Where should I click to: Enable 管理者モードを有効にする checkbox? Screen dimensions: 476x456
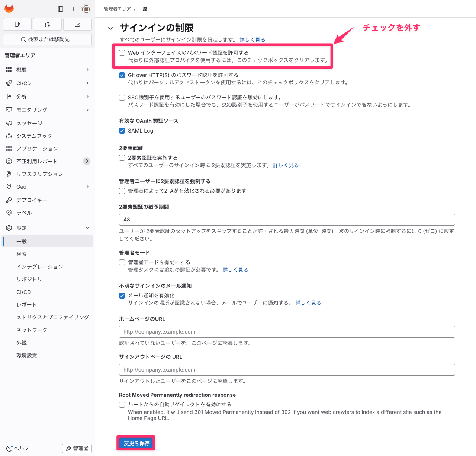pos(122,262)
